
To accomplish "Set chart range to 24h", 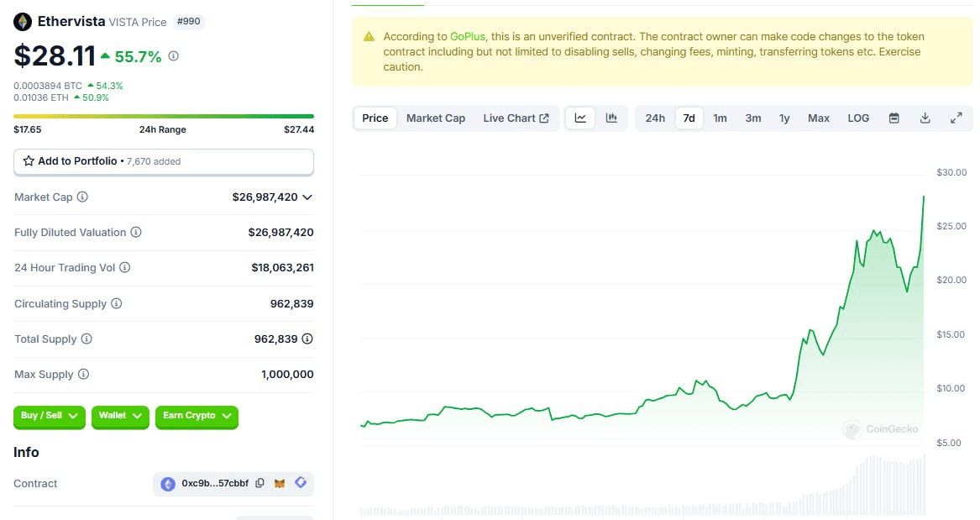I will coord(655,118).
